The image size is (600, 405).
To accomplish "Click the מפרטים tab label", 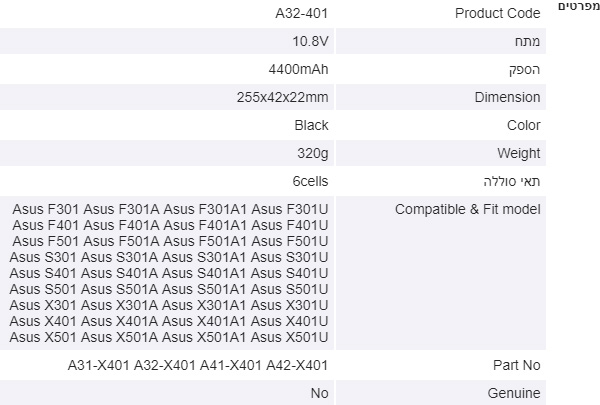I will click(x=579, y=7).
